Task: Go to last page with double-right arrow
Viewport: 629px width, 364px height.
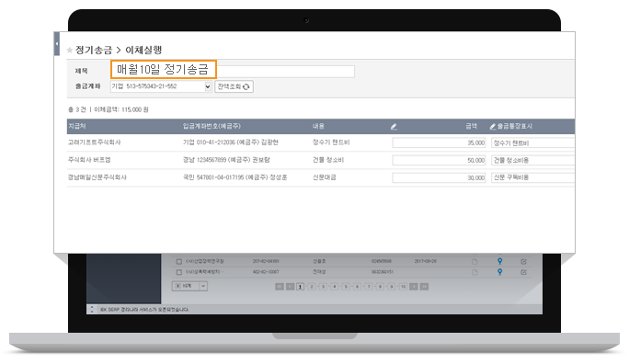Action: [424, 287]
